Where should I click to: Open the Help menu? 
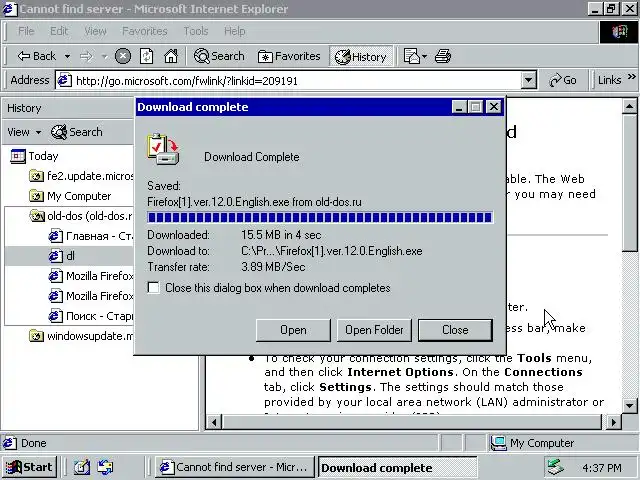(x=235, y=31)
